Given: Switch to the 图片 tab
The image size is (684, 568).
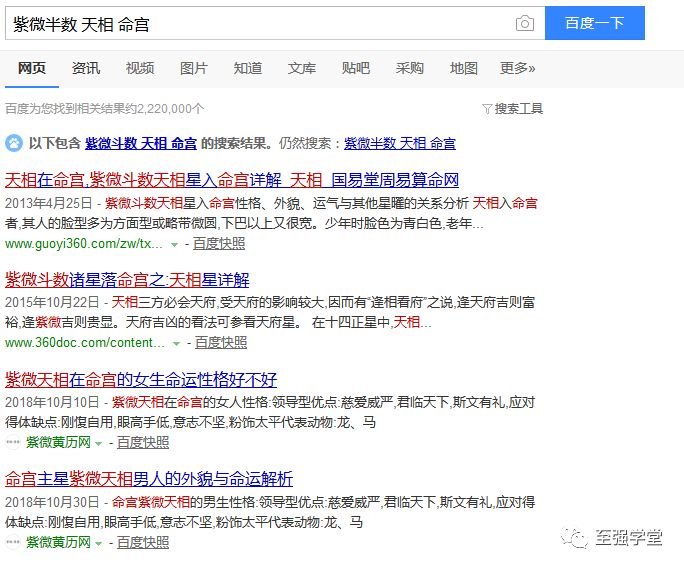Looking at the screenshot, I should (x=194, y=68).
